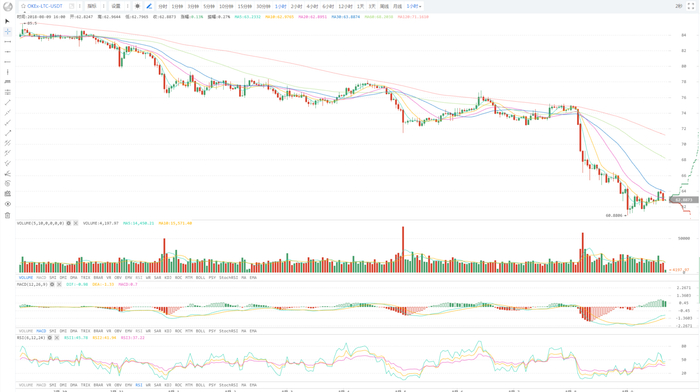Select SAR in the RSI panel indicator row

[x=157, y=385]
